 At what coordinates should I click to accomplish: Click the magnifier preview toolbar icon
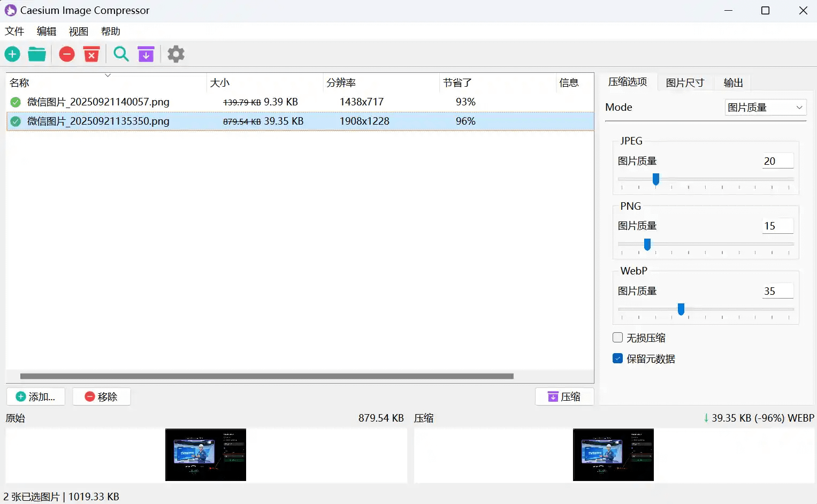coord(121,54)
